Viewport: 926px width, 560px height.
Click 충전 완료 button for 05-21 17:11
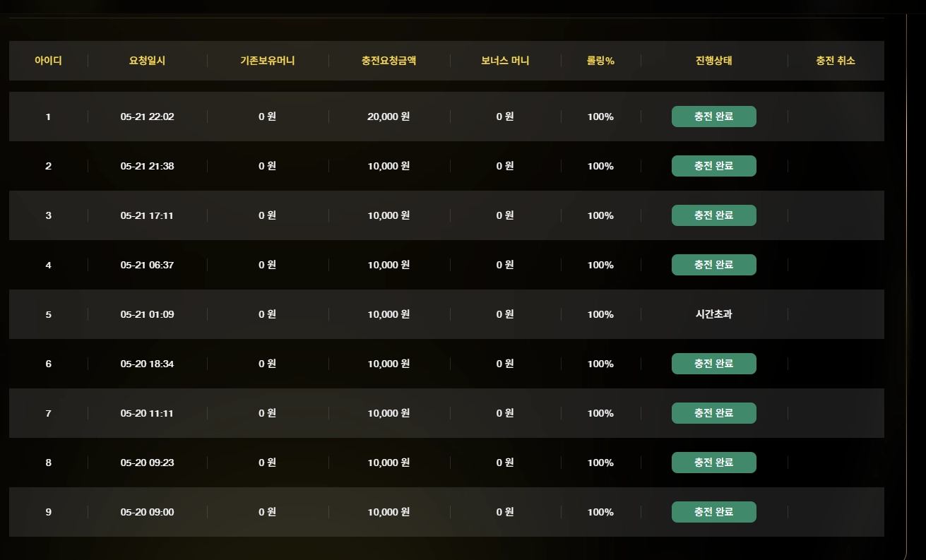tap(713, 215)
